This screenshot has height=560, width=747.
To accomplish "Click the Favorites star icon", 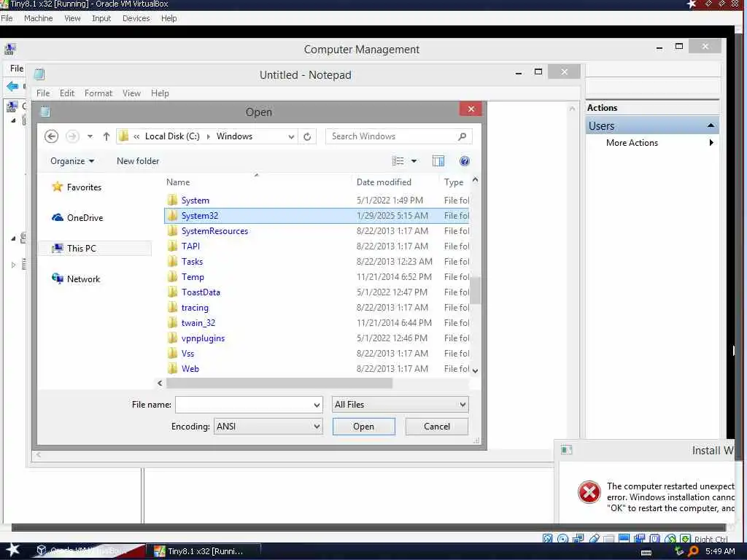I will pos(57,187).
